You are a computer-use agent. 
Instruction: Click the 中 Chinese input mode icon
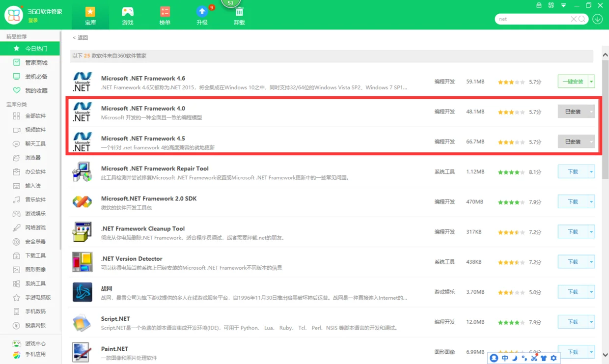[505, 358]
